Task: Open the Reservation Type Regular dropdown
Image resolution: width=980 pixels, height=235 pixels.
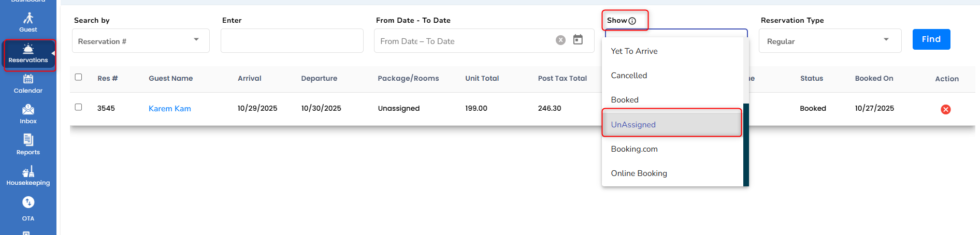Action: pyautogui.click(x=830, y=41)
